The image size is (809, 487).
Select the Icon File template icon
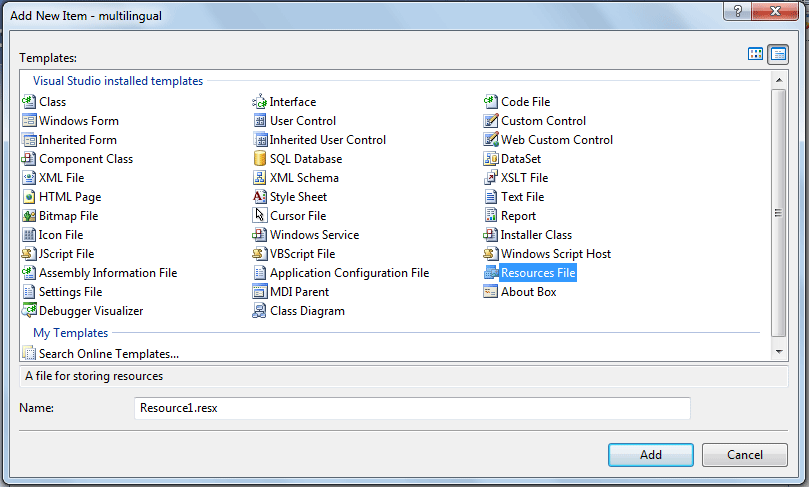point(29,235)
